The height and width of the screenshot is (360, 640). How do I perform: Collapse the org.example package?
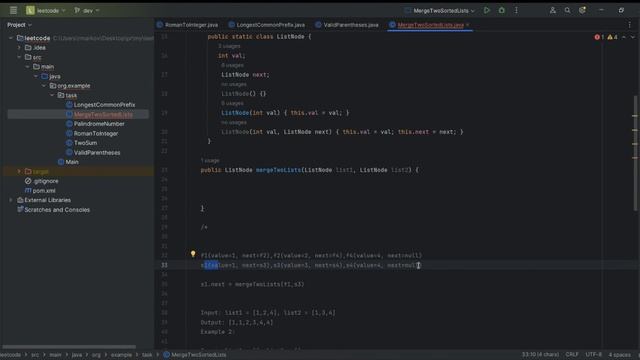click(x=44, y=86)
